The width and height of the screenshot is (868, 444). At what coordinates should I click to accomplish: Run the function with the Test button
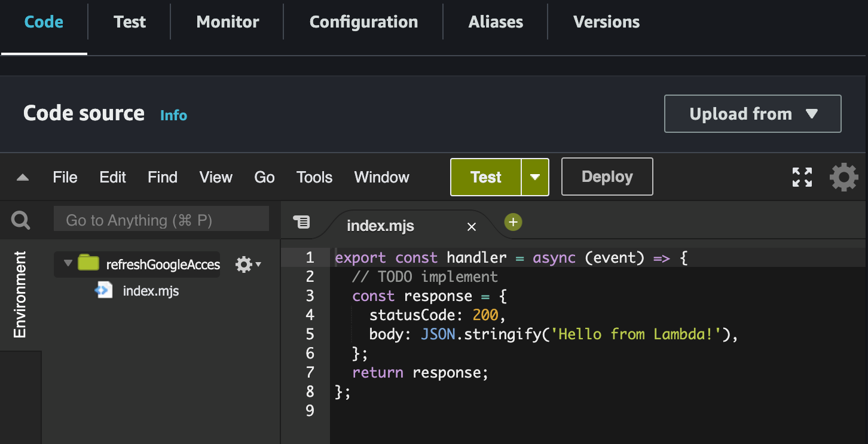coord(486,177)
